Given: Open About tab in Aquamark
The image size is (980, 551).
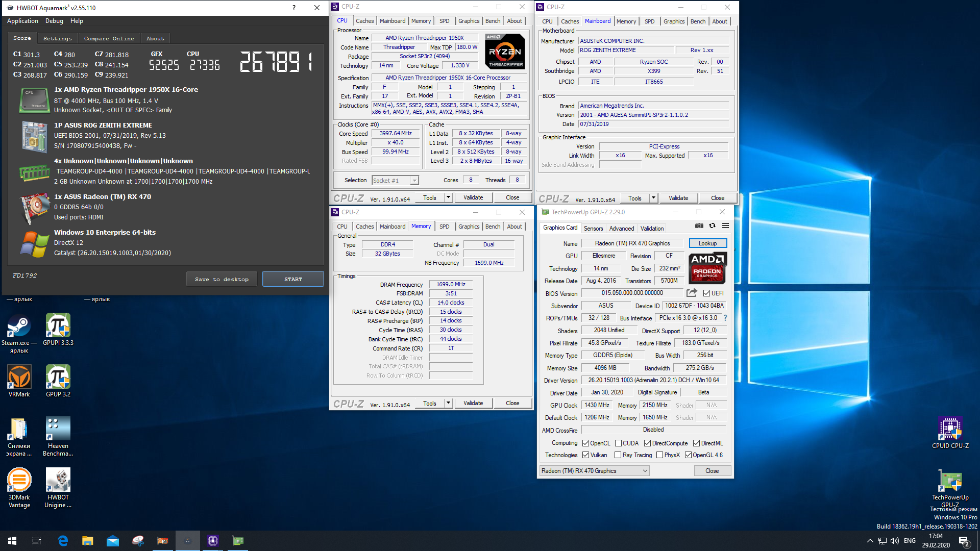Looking at the screenshot, I should pos(155,38).
